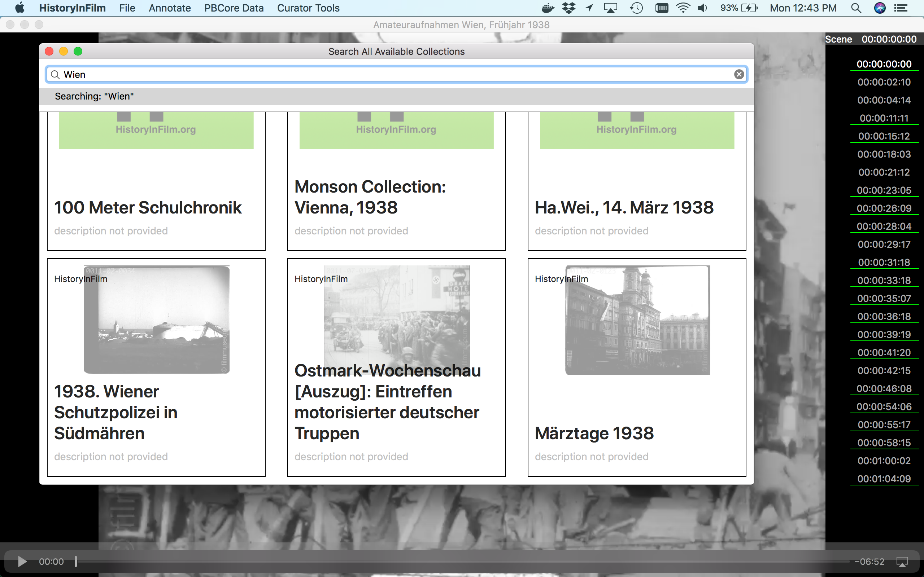
Task: Open the Time Machine menu bar icon
Action: click(x=636, y=8)
